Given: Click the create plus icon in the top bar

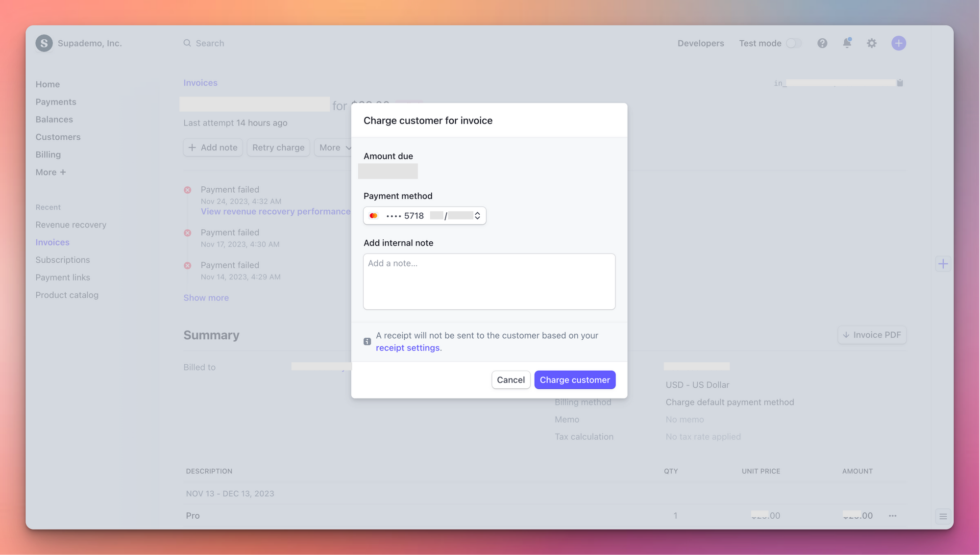Looking at the screenshot, I should [x=899, y=43].
